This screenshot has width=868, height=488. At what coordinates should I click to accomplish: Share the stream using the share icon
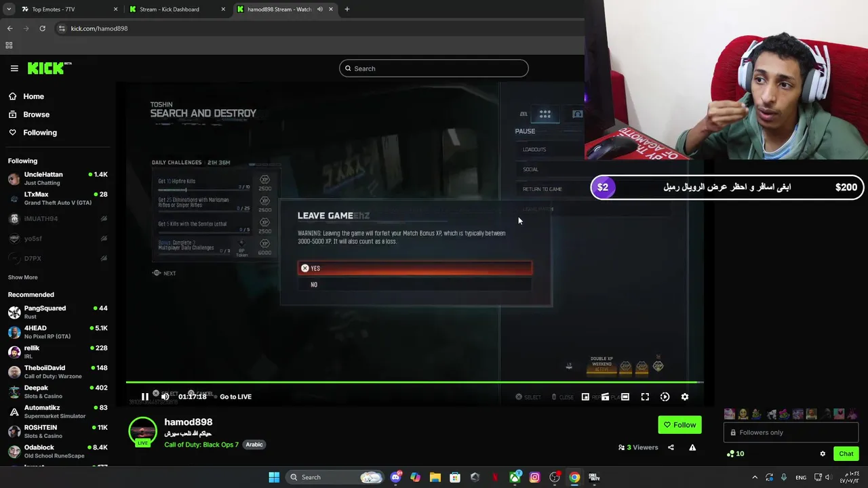(671, 447)
